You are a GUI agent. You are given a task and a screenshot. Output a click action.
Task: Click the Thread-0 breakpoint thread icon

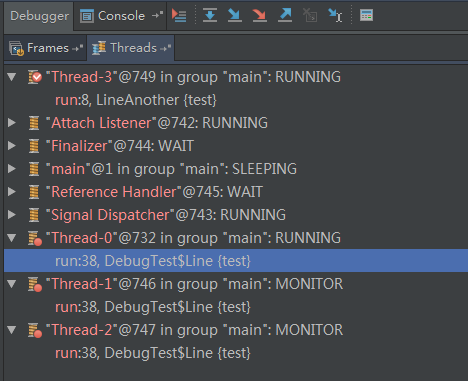click(x=35, y=238)
